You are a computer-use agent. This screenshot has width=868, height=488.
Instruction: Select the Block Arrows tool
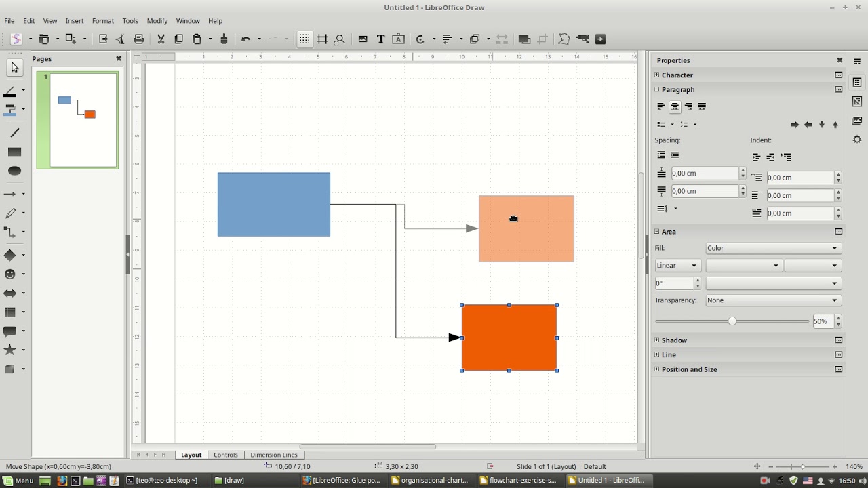tap(10, 293)
